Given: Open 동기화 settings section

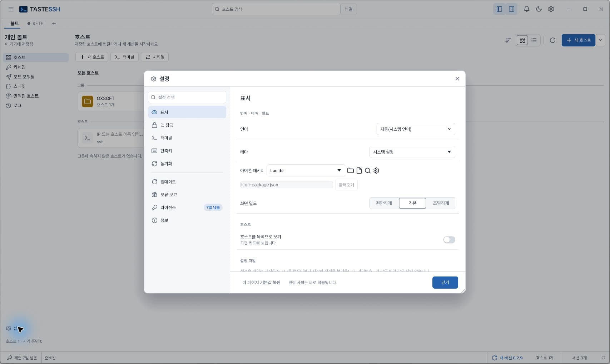Looking at the screenshot, I should 187,164.
